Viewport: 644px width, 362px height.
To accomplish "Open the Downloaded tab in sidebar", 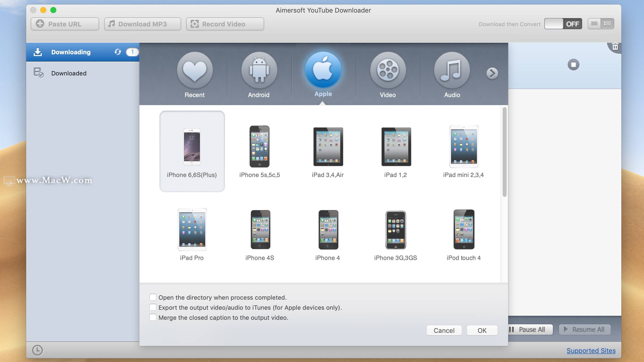I will 83,73.
